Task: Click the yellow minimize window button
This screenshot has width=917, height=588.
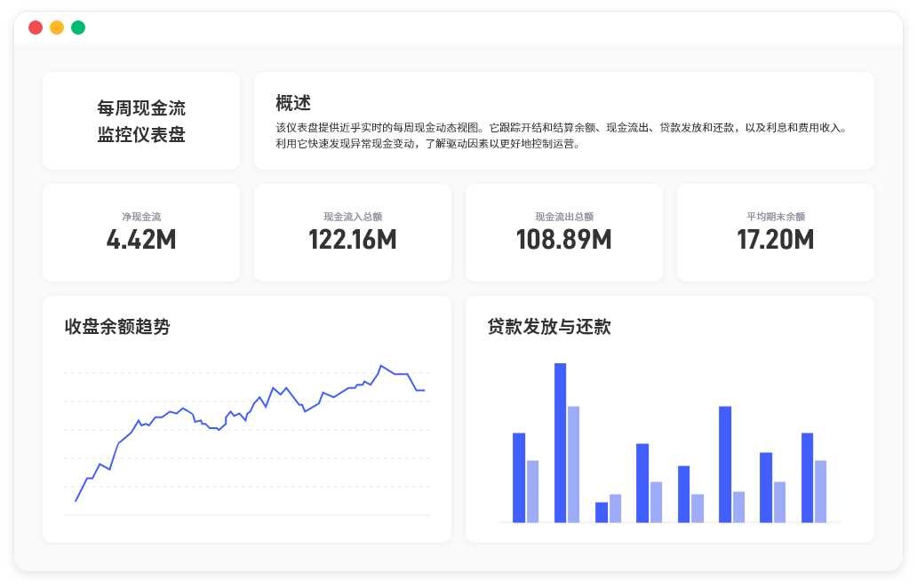Action: [x=57, y=28]
